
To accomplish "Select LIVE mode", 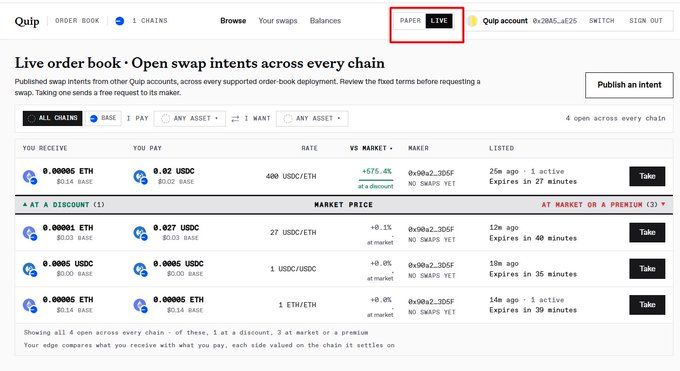I will [439, 20].
